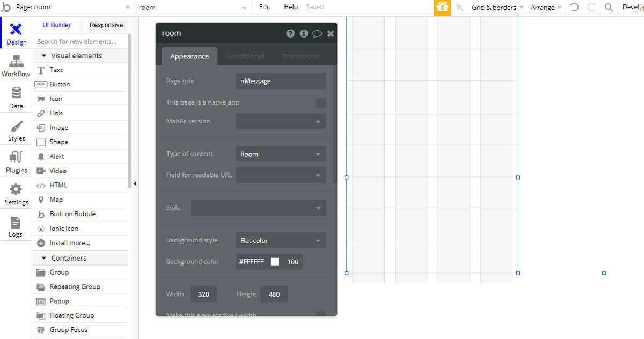Select the Button element
Image resolution: width=644 pixels, height=339 pixels.
click(80, 84)
